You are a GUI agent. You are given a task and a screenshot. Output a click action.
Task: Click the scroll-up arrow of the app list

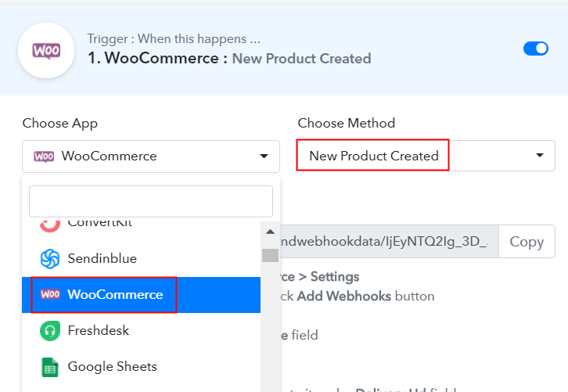[x=270, y=232]
